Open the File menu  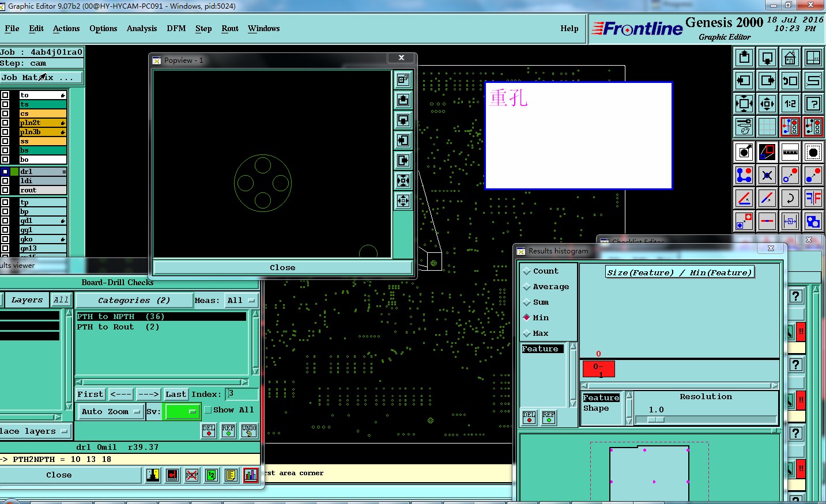[12, 28]
